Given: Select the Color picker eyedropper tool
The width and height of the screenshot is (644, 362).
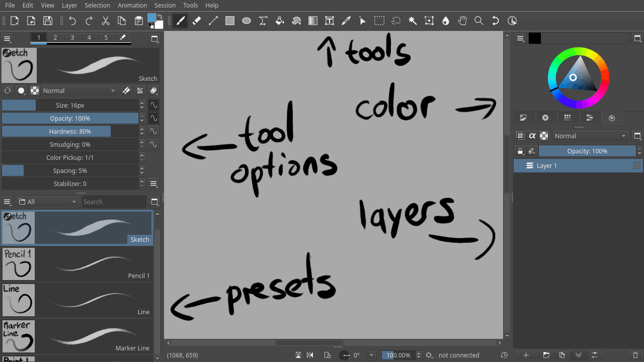Looking at the screenshot, I should tap(346, 21).
